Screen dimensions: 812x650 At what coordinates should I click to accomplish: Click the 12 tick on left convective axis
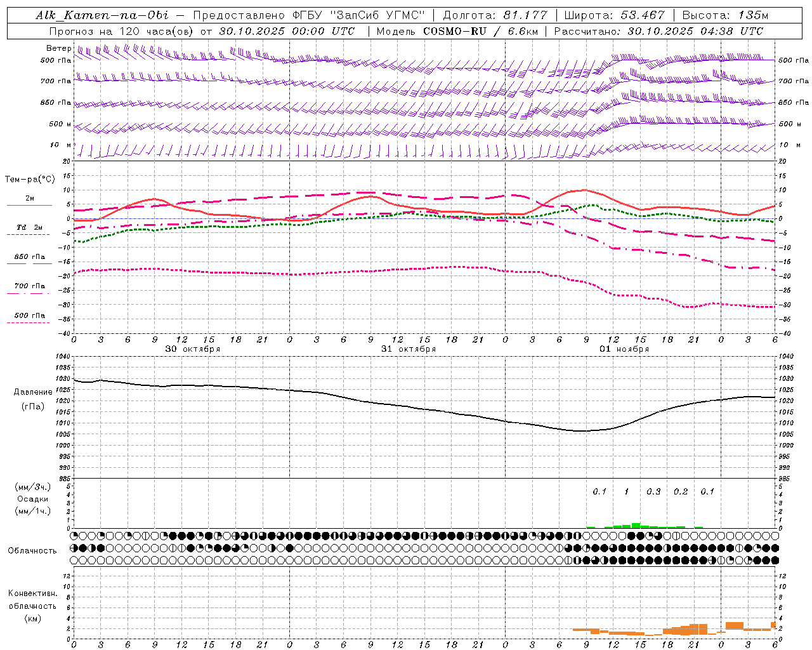[68, 576]
